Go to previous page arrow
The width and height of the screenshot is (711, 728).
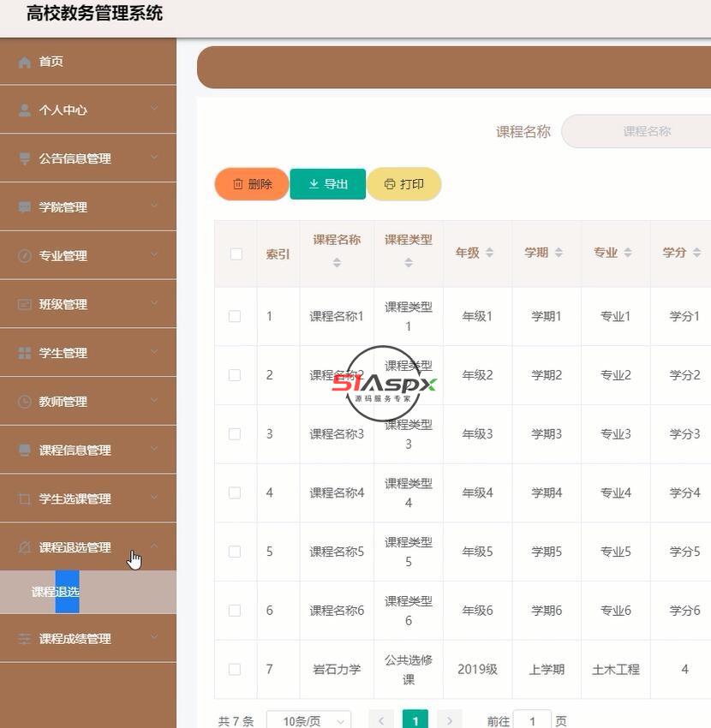[x=381, y=720]
